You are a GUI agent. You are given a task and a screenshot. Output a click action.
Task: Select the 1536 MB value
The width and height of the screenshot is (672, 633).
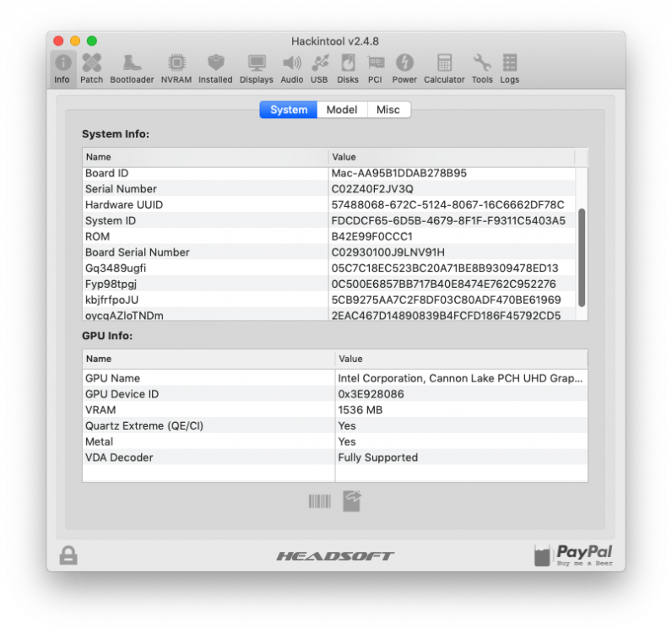360,410
